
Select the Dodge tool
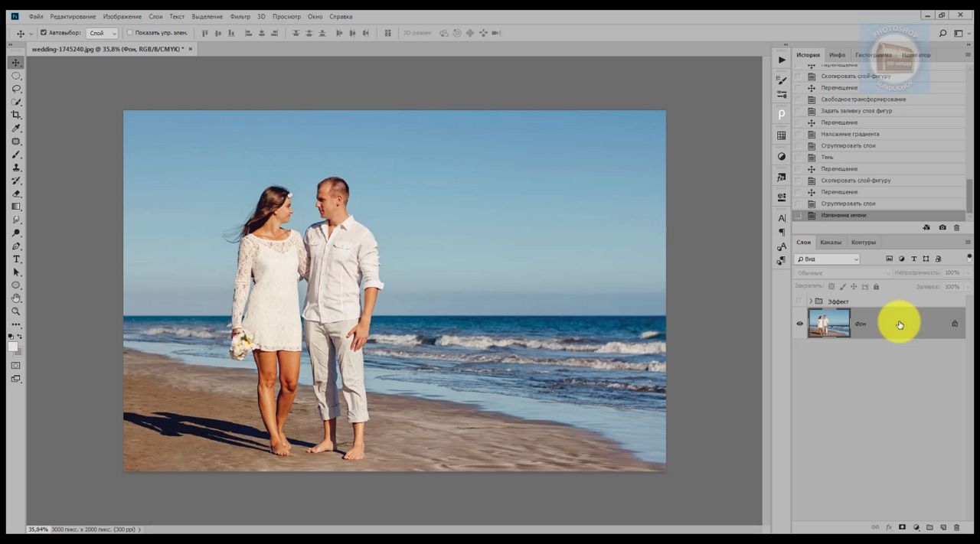[16, 233]
